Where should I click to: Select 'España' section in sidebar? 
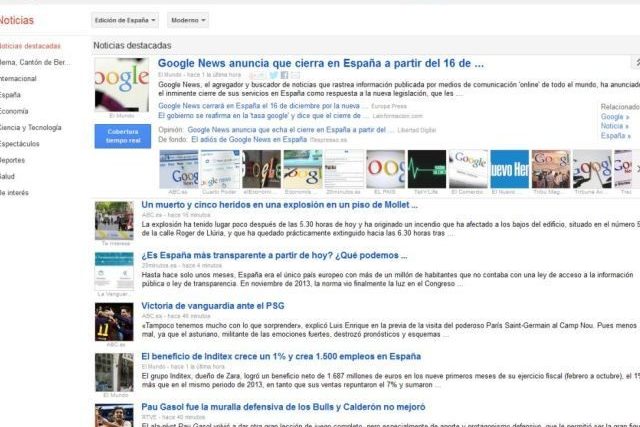click(10, 95)
